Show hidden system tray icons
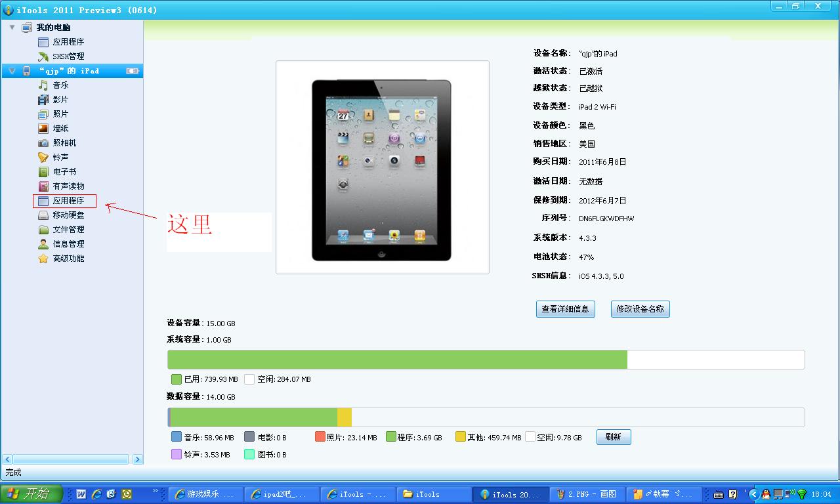 tap(753, 494)
